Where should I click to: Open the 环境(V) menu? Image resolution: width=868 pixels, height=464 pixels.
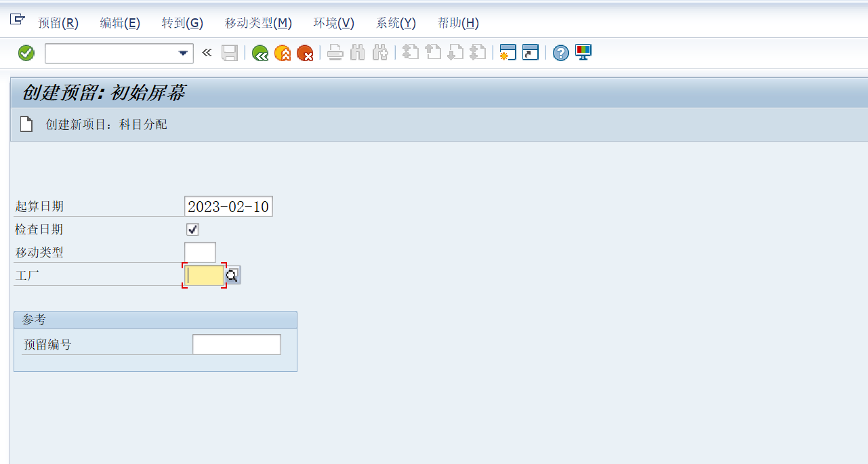coord(333,23)
